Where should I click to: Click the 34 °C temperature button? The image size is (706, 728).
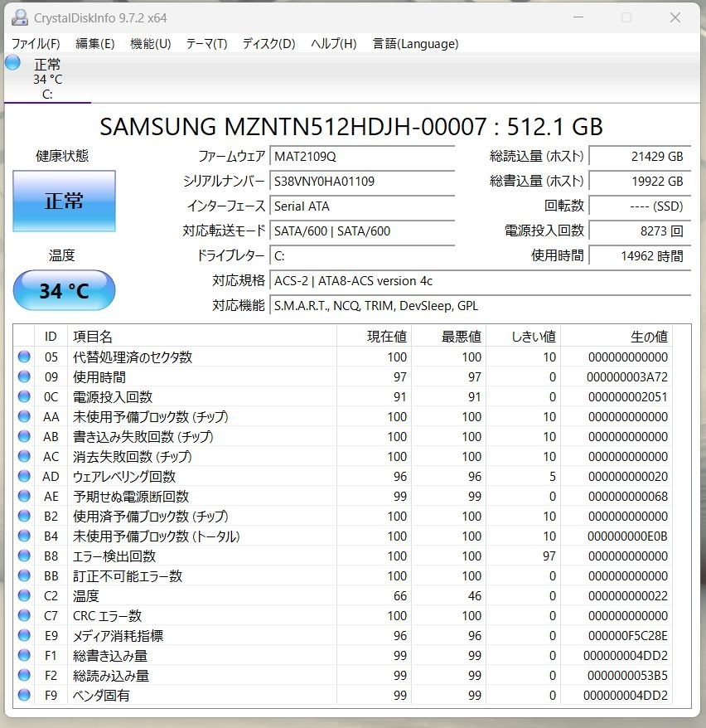point(64,291)
